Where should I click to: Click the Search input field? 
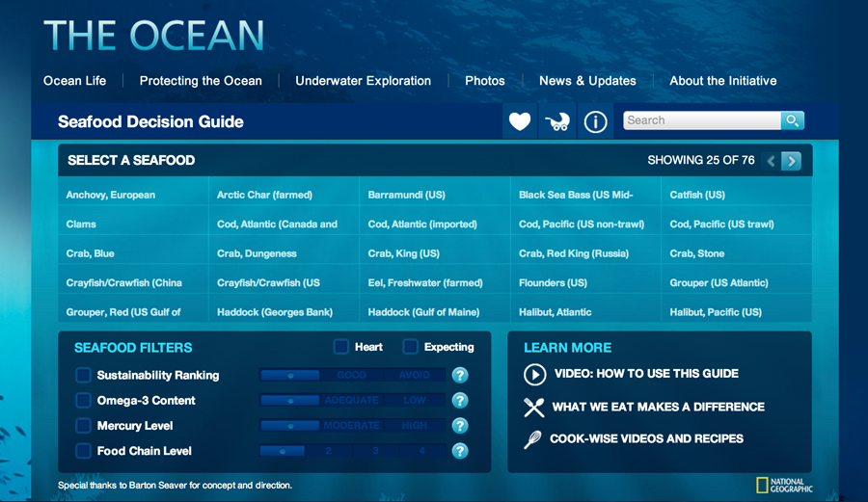(701, 120)
